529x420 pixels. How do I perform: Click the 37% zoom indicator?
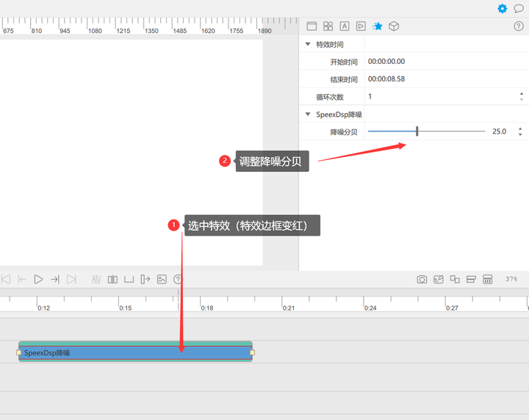511,279
